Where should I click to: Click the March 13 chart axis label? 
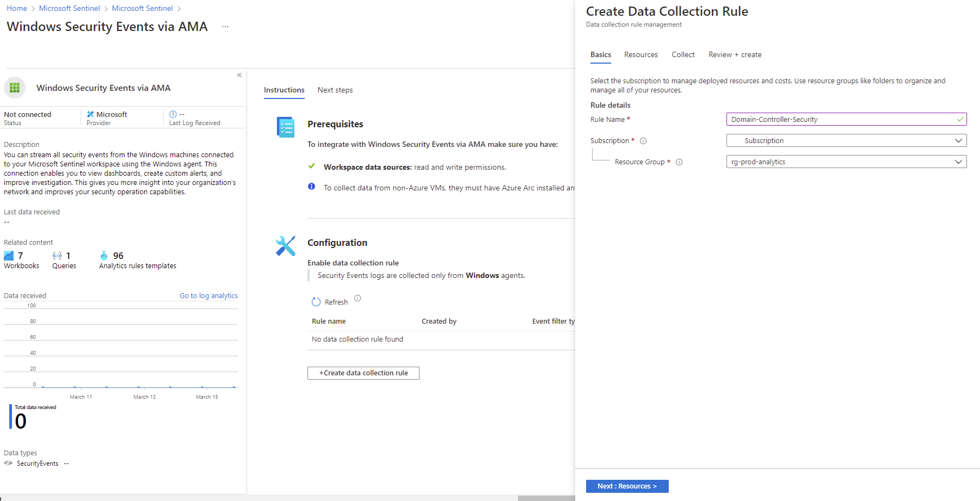pyautogui.click(x=144, y=397)
